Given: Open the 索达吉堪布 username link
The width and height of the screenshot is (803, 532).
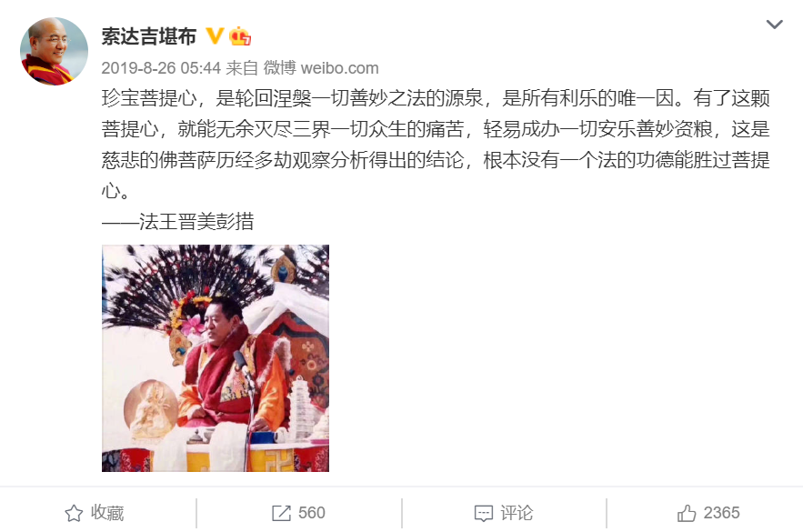Looking at the screenshot, I should tap(148, 36).
